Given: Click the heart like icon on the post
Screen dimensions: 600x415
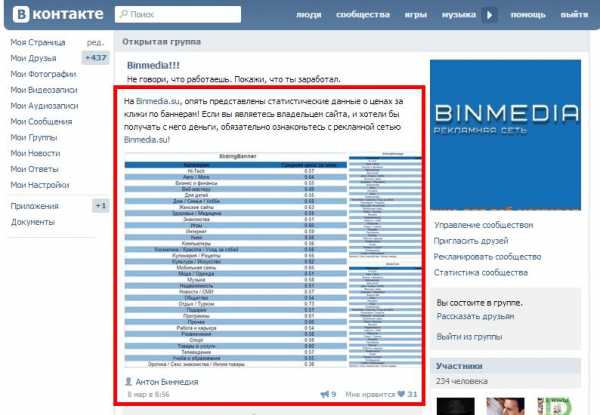Looking at the screenshot, I should [x=401, y=394].
